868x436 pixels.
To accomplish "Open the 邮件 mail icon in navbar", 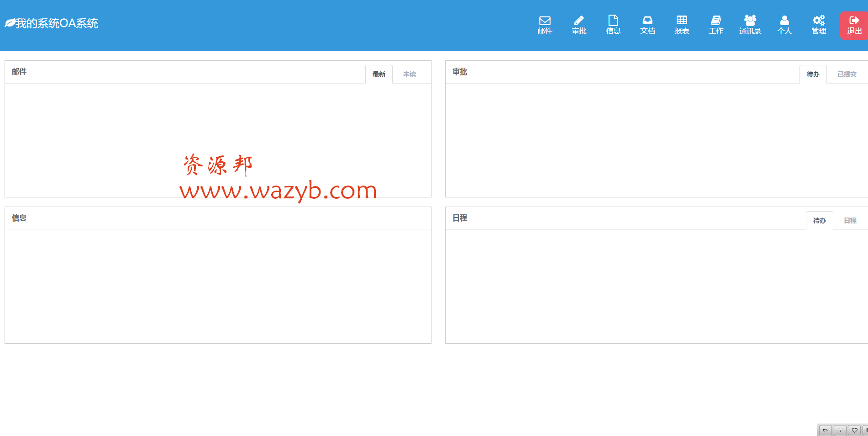I will pyautogui.click(x=545, y=25).
